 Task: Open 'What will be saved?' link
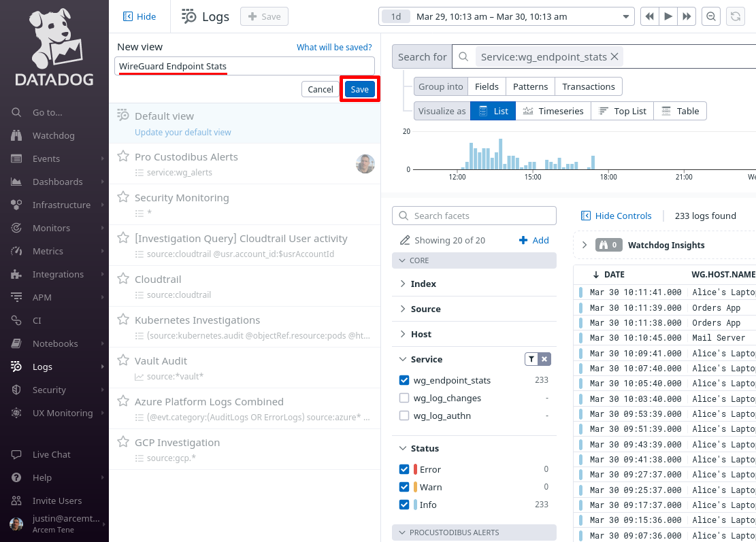pyautogui.click(x=334, y=47)
